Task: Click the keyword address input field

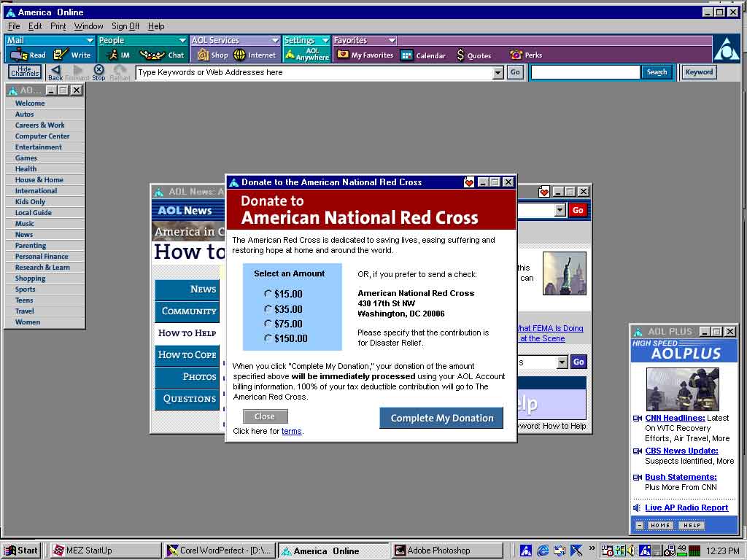Action: click(x=314, y=73)
